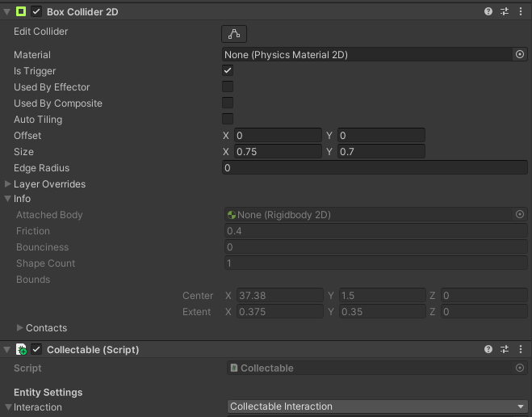Image resolution: width=532 pixels, height=417 pixels.
Task: Expand the Contacts foldout
Action: pyautogui.click(x=20, y=328)
